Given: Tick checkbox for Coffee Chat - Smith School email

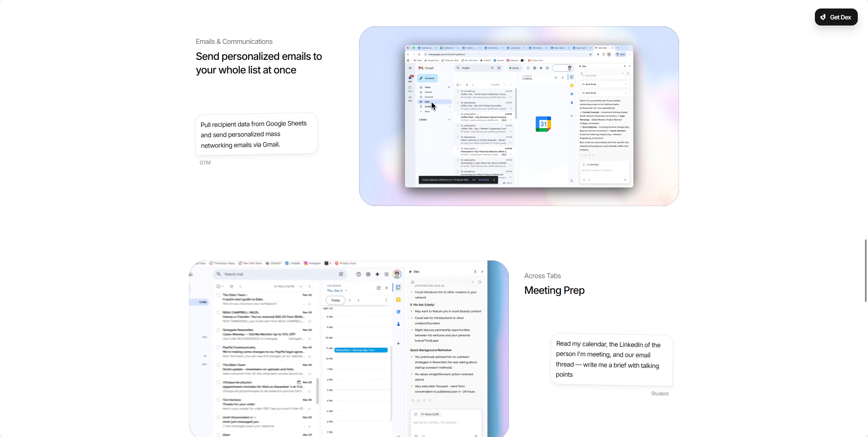Looking at the screenshot, I should pos(458,91).
